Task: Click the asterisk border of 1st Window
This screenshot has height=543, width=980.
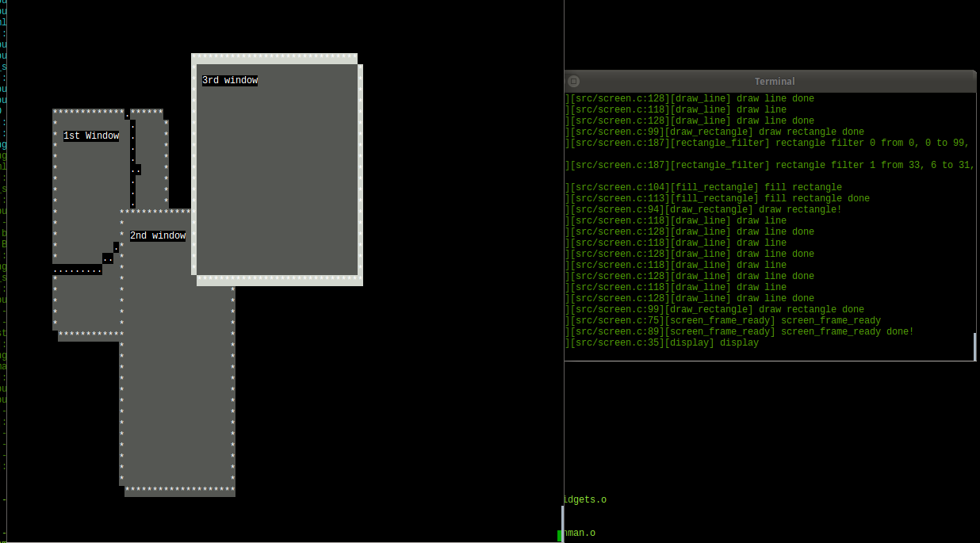Action: coord(87,109)
